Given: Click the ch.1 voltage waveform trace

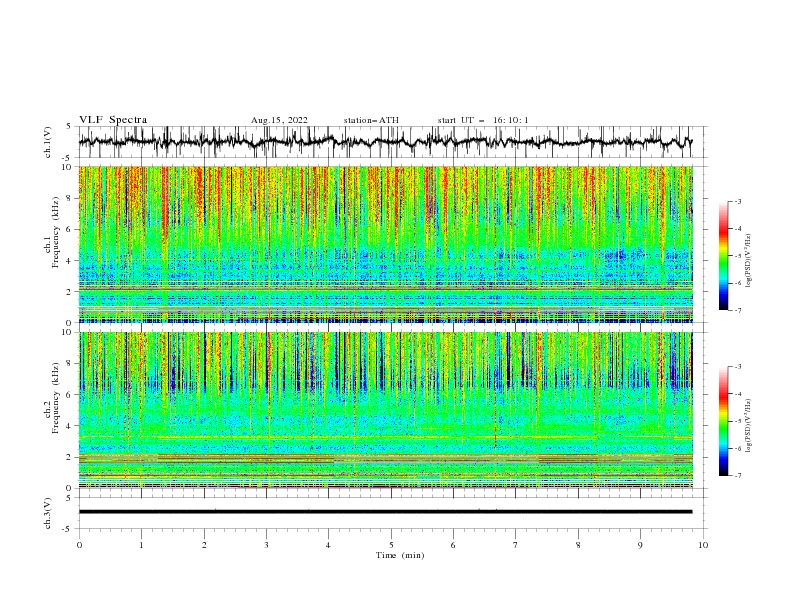Looking at the screenshot, I should point(385,142).
